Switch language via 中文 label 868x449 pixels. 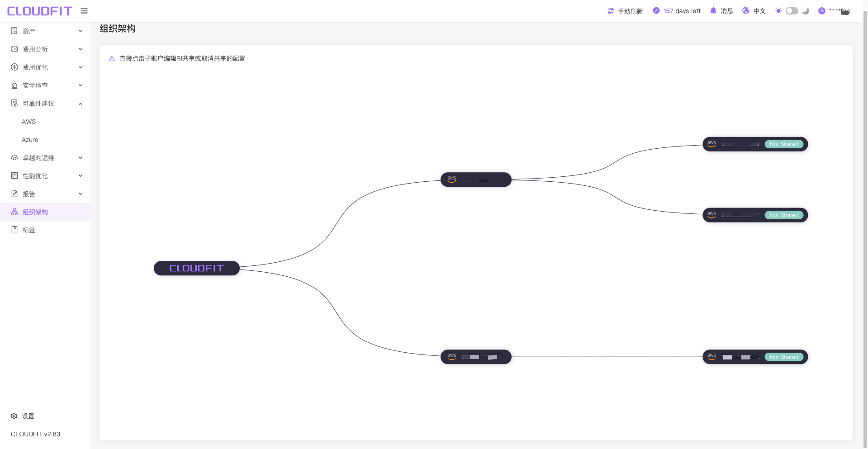759,11
